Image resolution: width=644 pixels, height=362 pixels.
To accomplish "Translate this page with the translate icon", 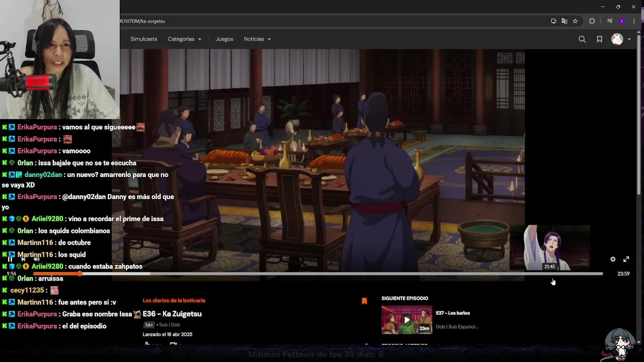I will (x=565, y=21).
